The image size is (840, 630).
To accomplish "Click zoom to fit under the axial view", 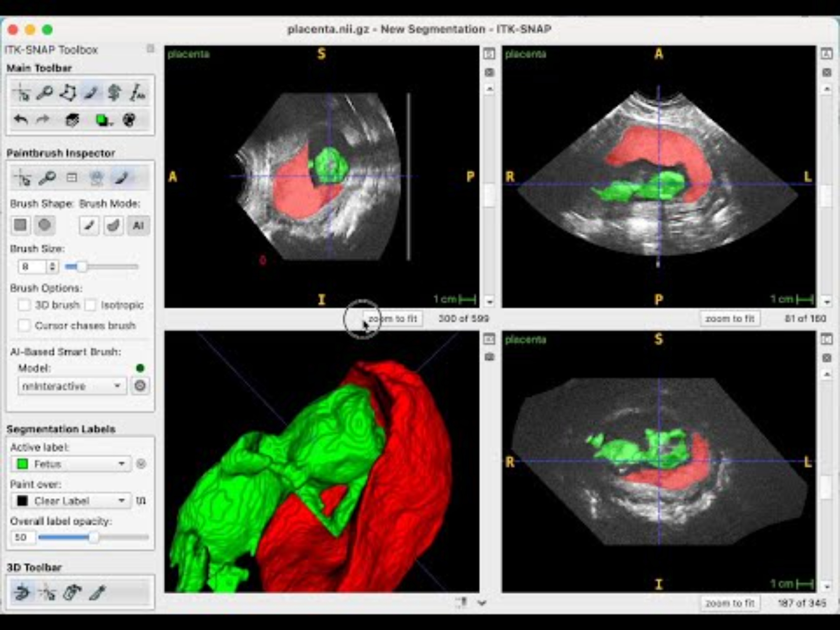I will 730,319.
